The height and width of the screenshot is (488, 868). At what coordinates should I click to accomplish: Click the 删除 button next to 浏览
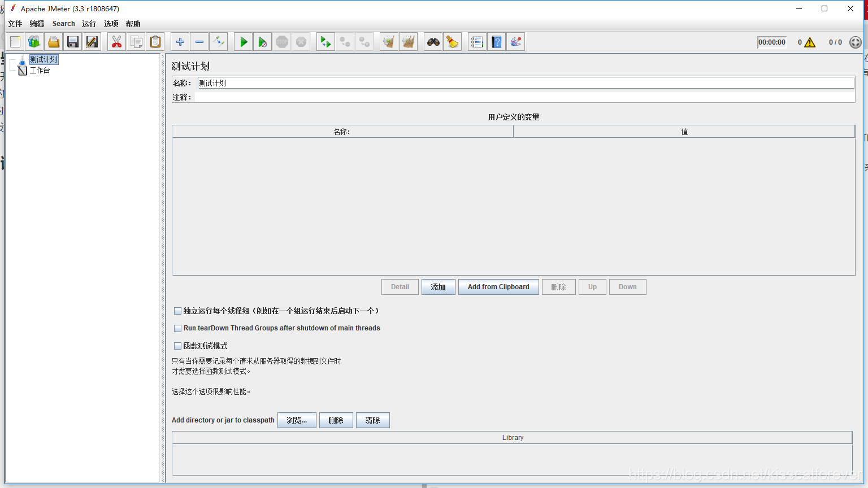pyautogui.click(x=336, y=420)
